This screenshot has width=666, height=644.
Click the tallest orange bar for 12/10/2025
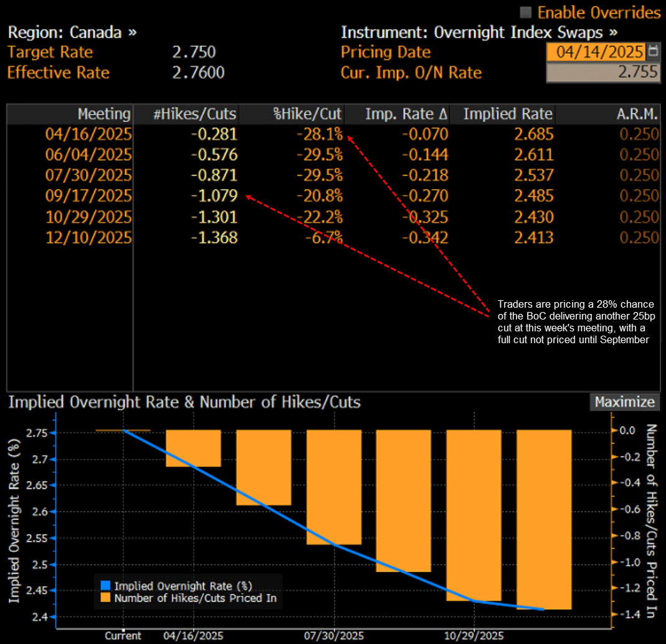[544, 519]
